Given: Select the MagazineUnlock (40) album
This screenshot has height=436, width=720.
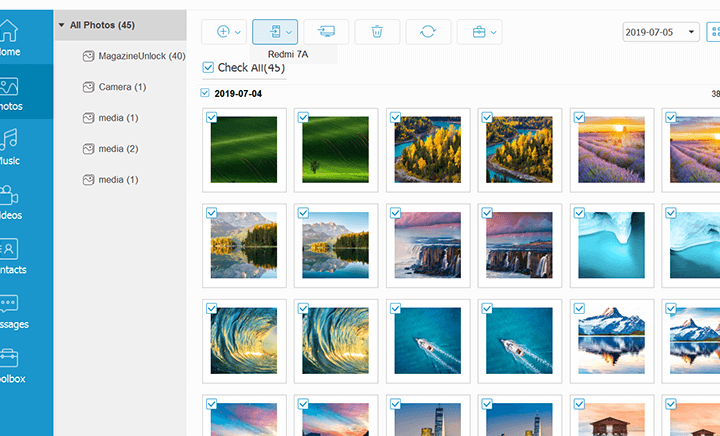Looking at the screenshot, I should (134, 56).
